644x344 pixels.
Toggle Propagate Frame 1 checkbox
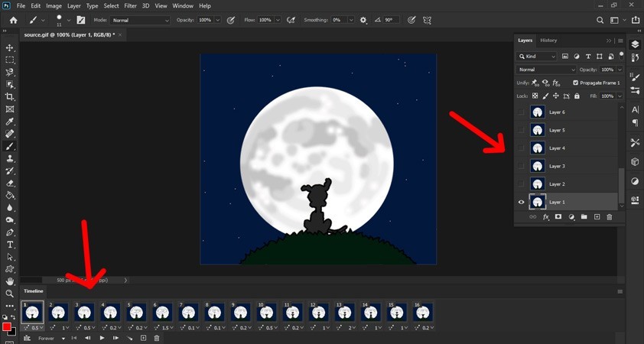tap(575, 83)
